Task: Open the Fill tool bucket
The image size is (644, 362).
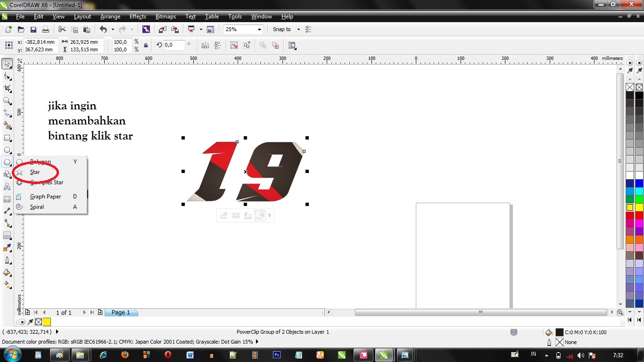Action: pos(7,273)
